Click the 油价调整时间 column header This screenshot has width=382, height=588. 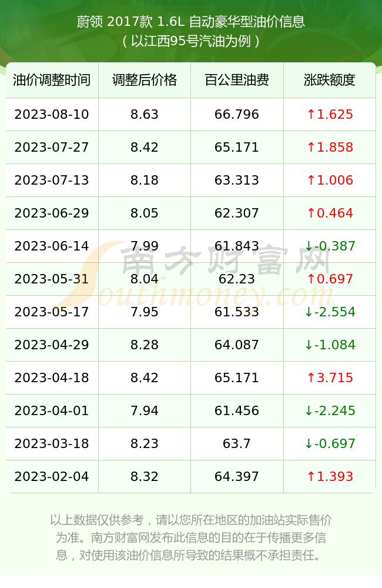52,80
